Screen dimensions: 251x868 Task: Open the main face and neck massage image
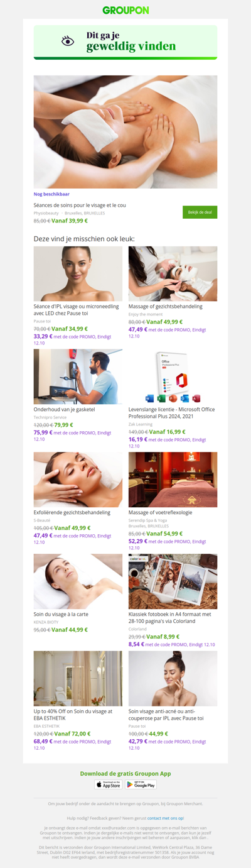point(125,132)
